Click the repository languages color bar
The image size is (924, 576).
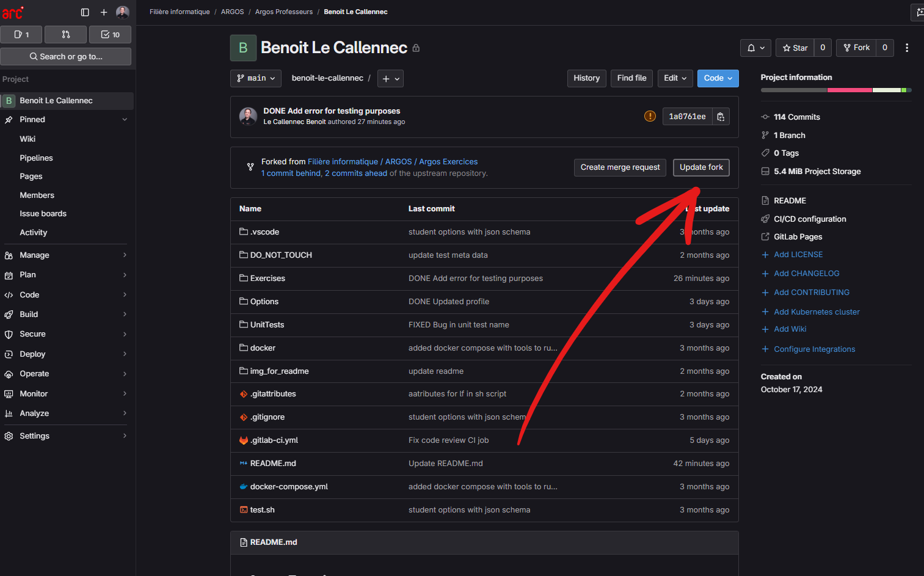(835, 90)
